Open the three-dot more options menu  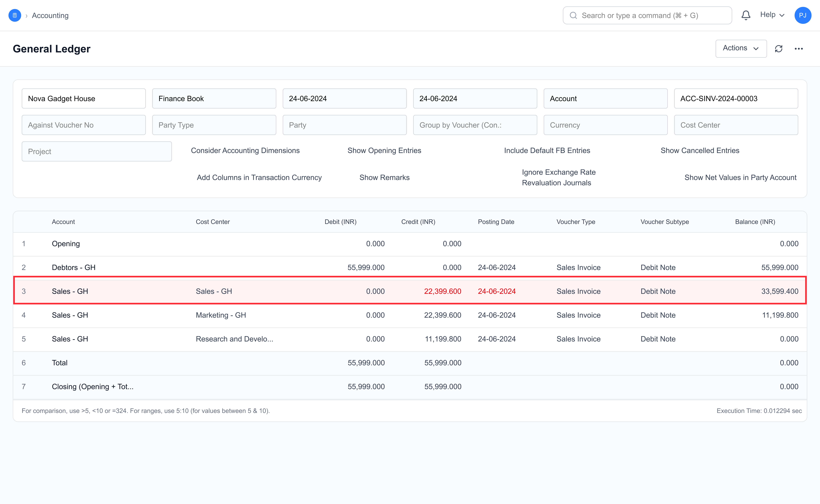click(x=799, y=49)
